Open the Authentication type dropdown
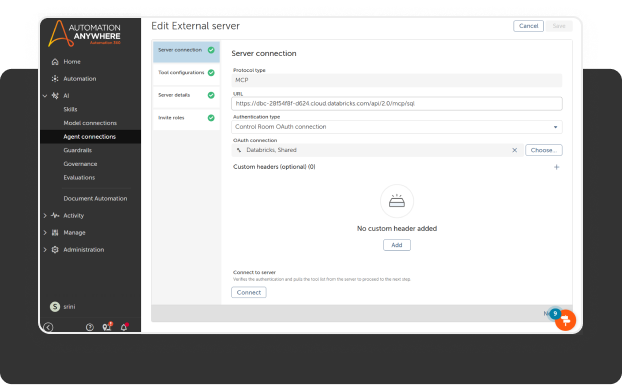Image resolution: width=622 pixels, height=385 pixels. pyautogui.click(x=397, y=127)
